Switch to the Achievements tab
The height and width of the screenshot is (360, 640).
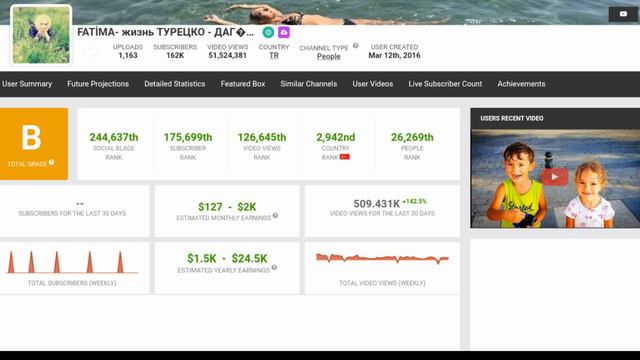[x=521, y=84]
